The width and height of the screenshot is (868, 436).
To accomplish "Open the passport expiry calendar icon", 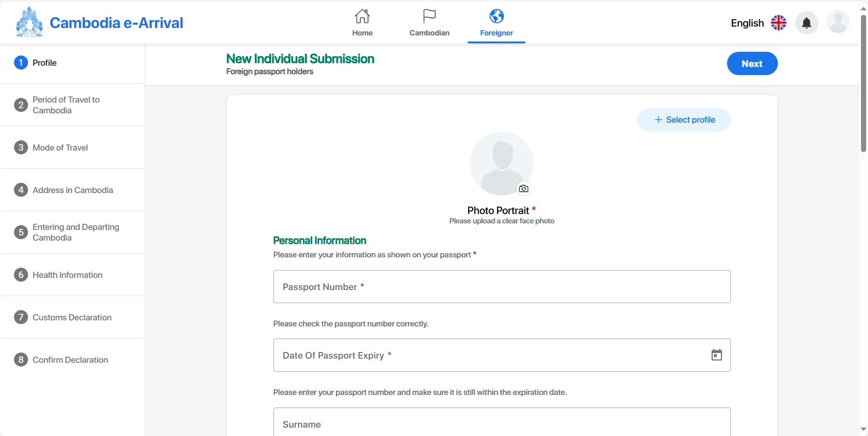I will click(716, 355).
